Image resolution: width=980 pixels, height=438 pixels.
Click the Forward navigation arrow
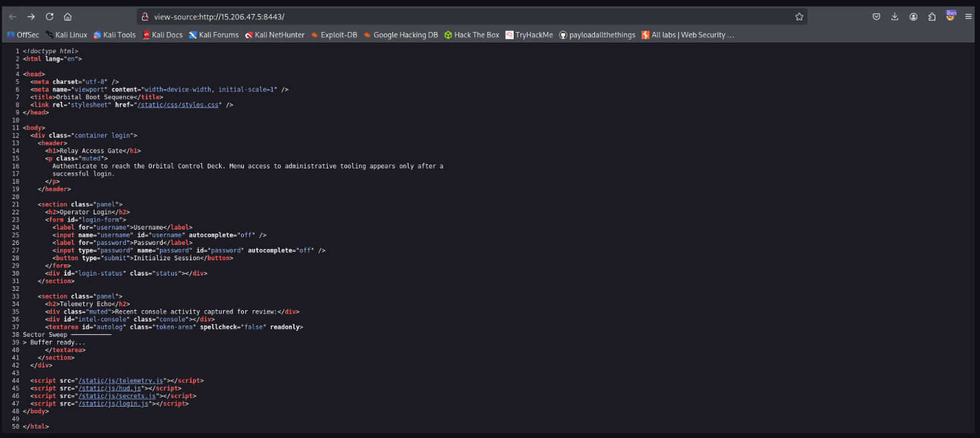(31, 16)
